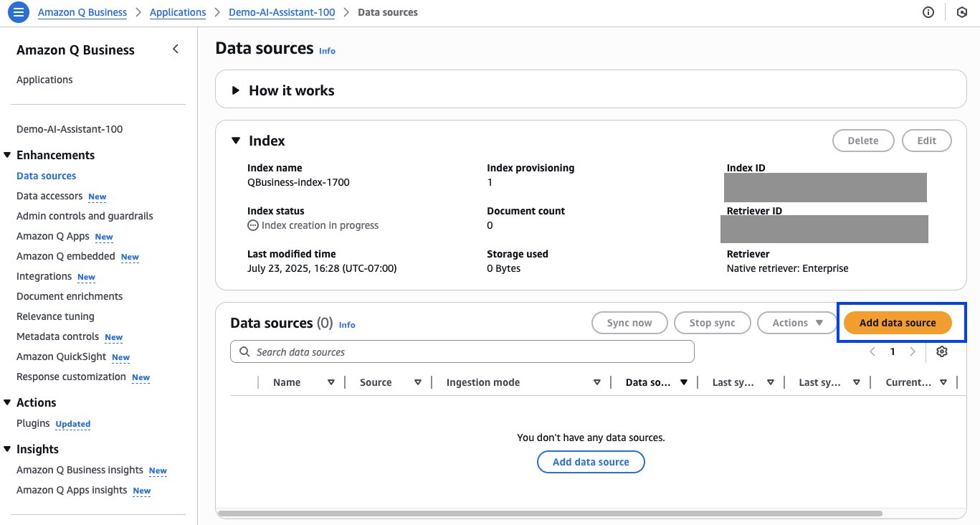Image resolution: width=980 pixels, height=525 pixels.
Task: Sort by Source column arrow
Action: point(417,382)
